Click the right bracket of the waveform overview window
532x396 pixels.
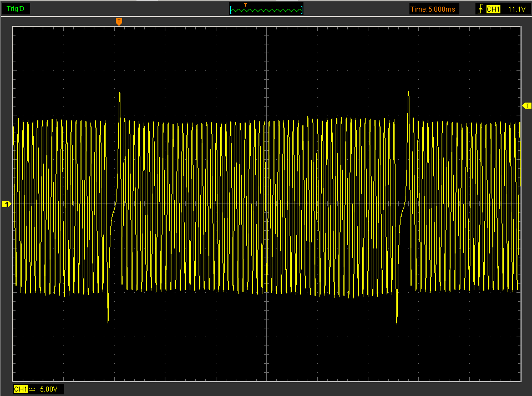coord(302,9)
